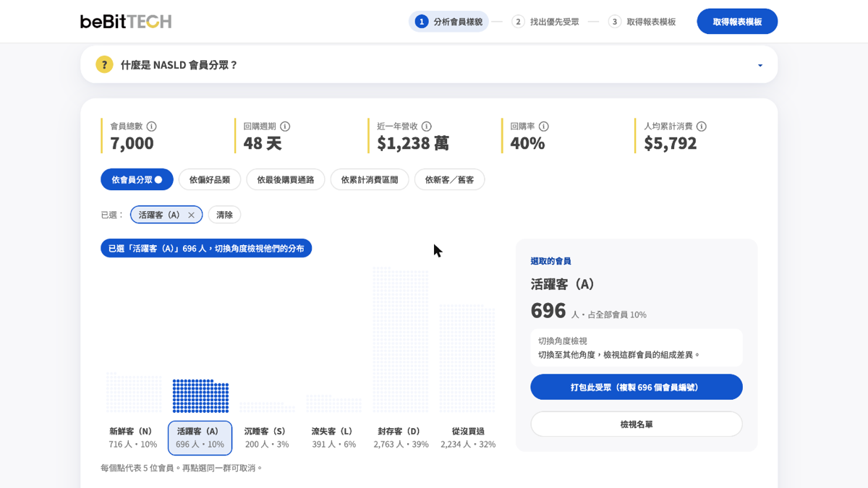Click the 從沒買過 dot column chart
Viewport: 868px width, 488px height.
point(467,359)
